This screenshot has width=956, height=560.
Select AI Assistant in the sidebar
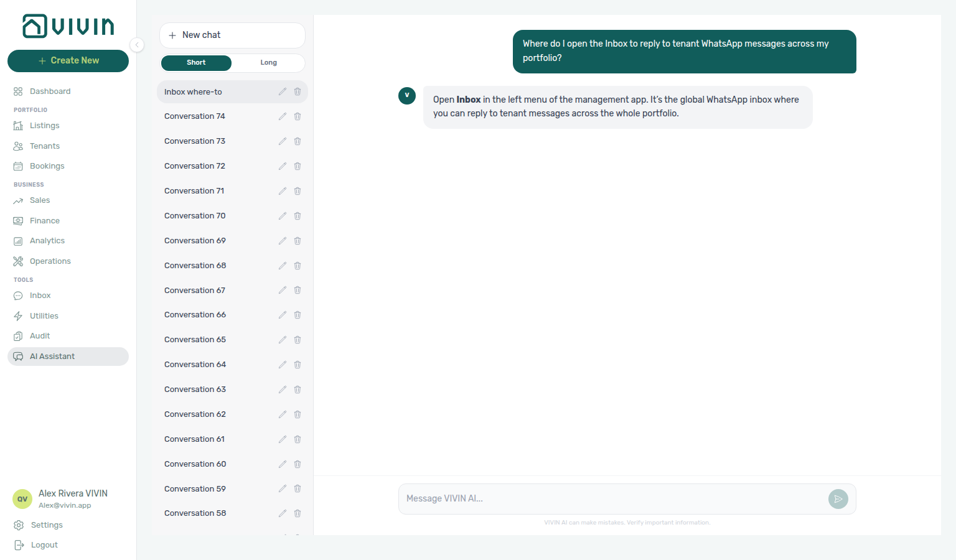tap(68, 357)
